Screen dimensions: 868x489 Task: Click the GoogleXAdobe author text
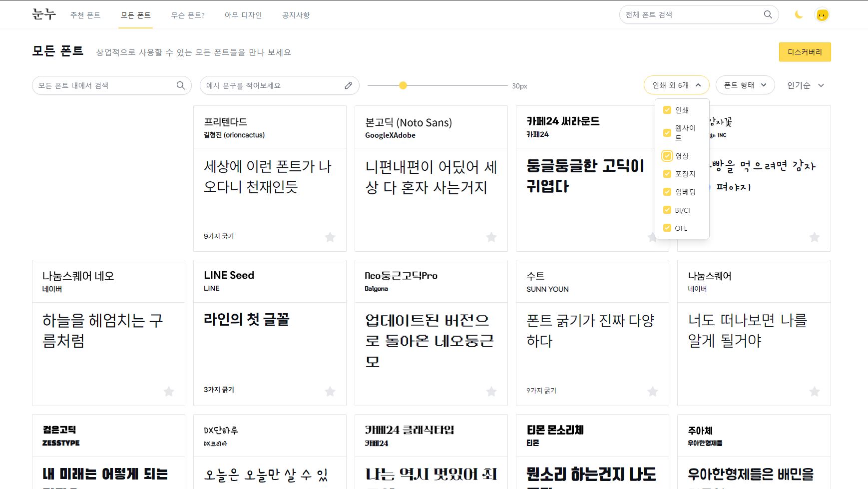[390, 135]
